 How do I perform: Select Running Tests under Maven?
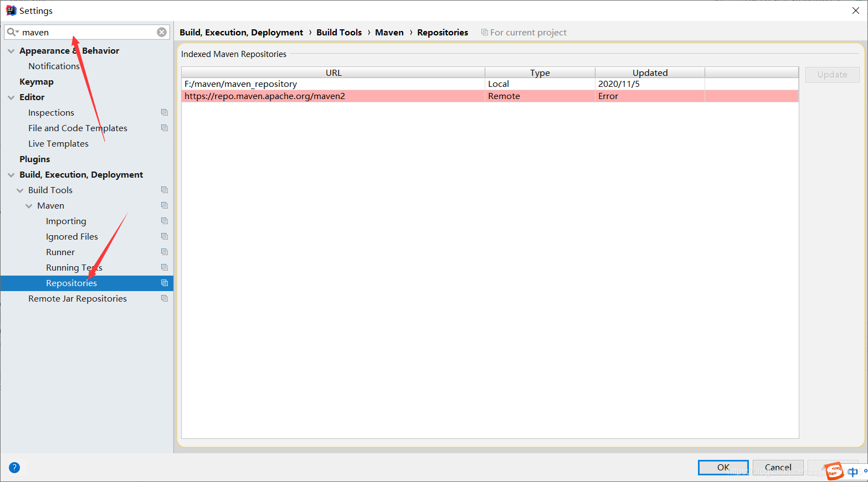[x=74, y=267]
